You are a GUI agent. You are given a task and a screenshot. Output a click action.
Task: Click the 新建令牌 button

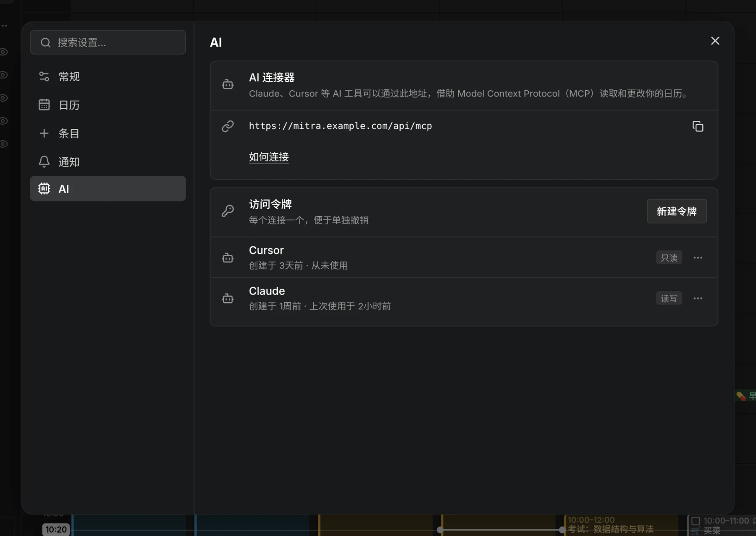676,211
